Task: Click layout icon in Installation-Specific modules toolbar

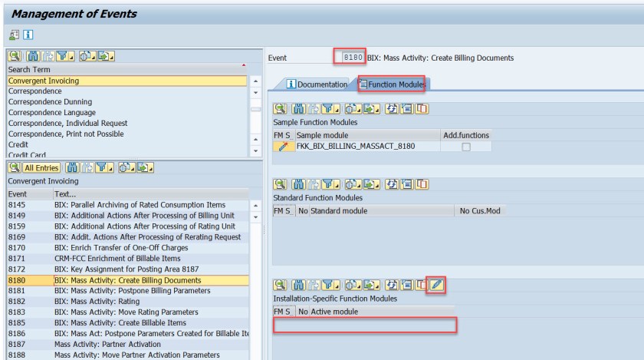Action: click(x=406, y=284)
